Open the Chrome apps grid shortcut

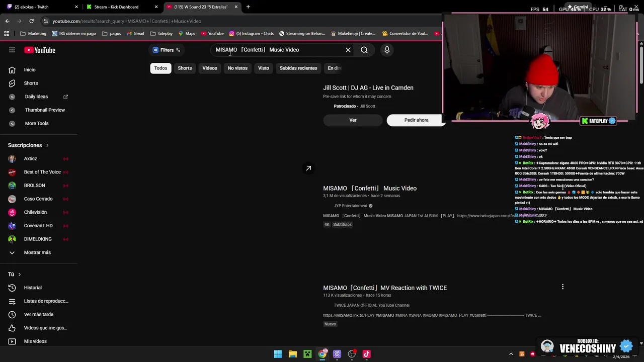[x=7, y=34]
